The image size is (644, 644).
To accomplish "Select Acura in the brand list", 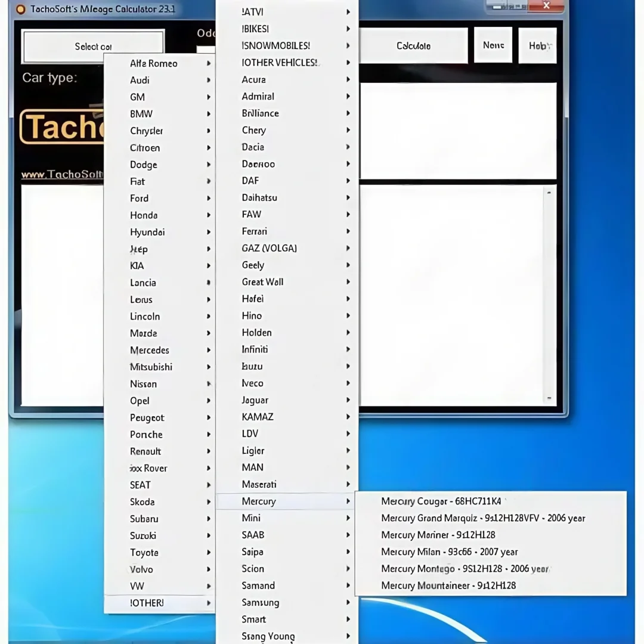I will tap(287, 79).
